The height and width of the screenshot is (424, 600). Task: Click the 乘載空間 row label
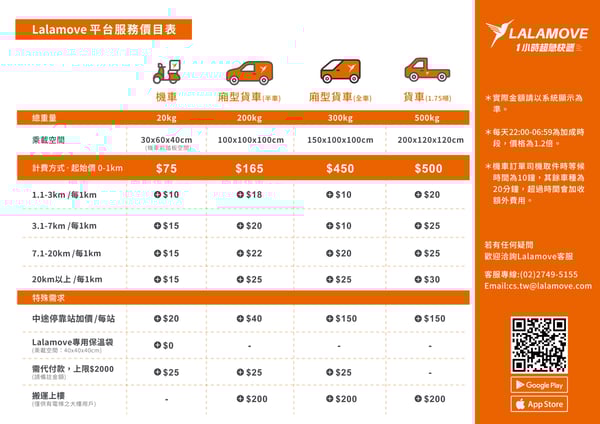tap(48, 140)
